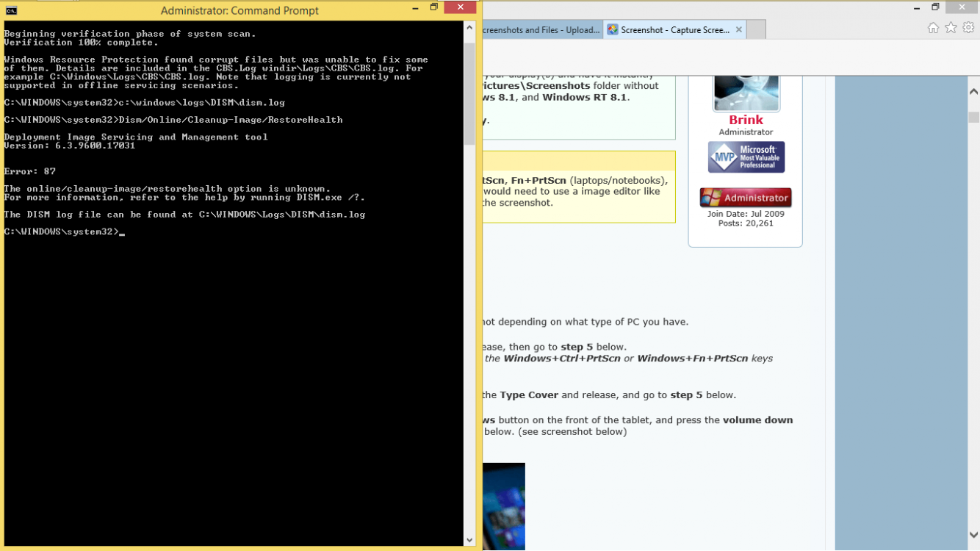Click 'Windows+Fn+PrtScn' bold text on the page

pos(692,359)
